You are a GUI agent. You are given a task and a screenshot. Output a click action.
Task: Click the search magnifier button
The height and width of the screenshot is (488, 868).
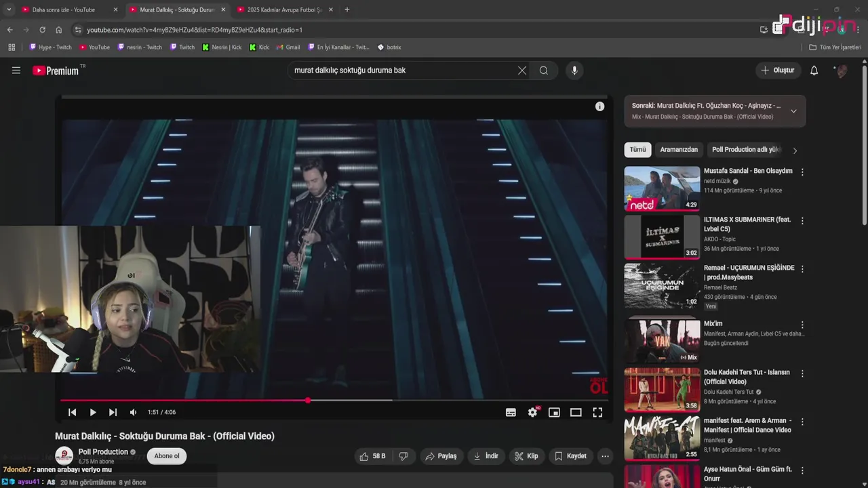[x=544, y=70]
